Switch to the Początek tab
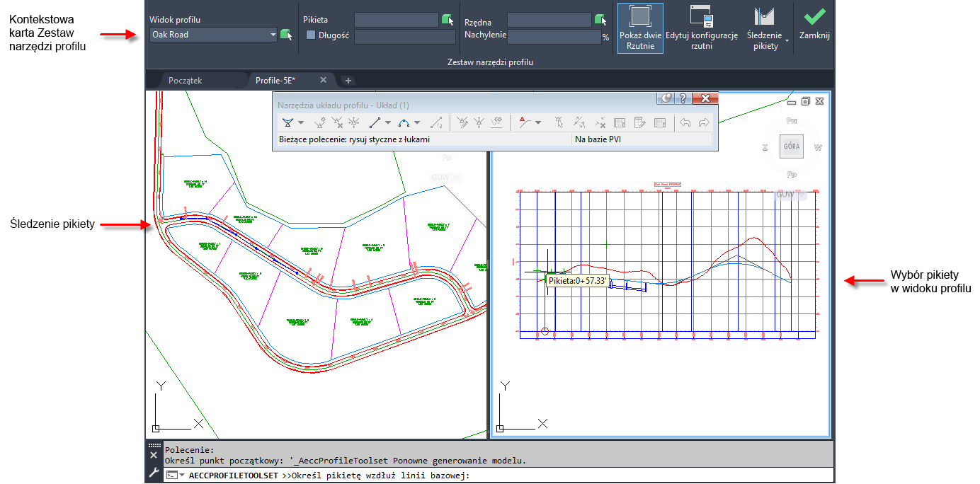Viewport: 980px width, 484px height. [186, 80]
